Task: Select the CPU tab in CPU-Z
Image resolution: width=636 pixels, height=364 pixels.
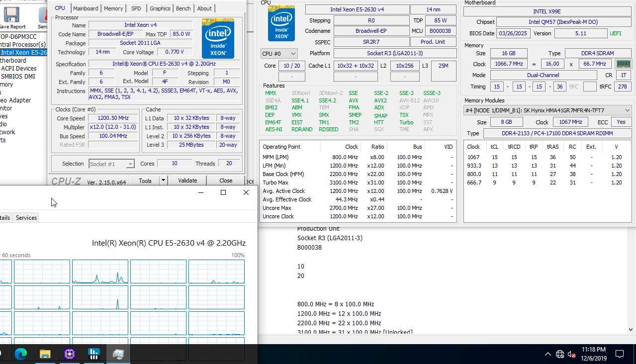Action: [60, 8]
